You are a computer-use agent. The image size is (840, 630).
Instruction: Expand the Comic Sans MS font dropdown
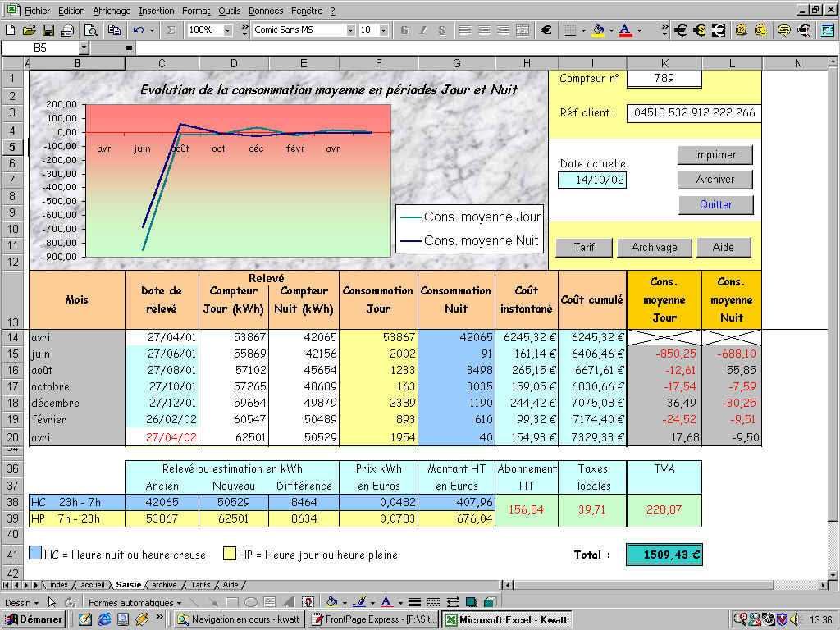pyautogui.click(x=350, y=30)
